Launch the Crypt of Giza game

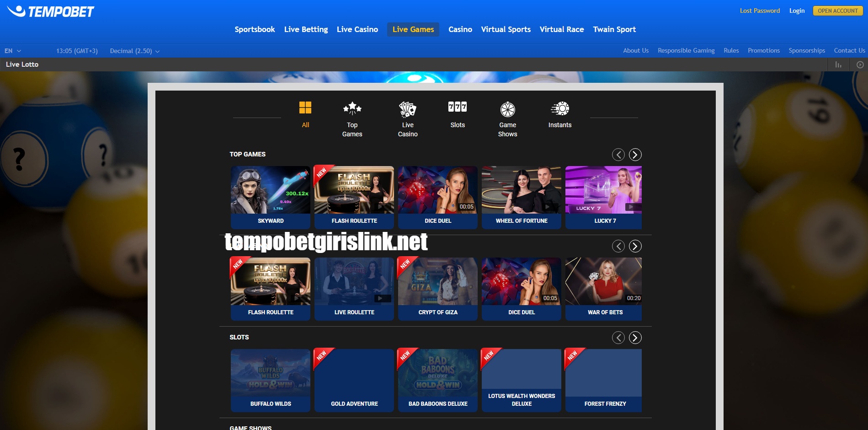(x=438, y=289)
